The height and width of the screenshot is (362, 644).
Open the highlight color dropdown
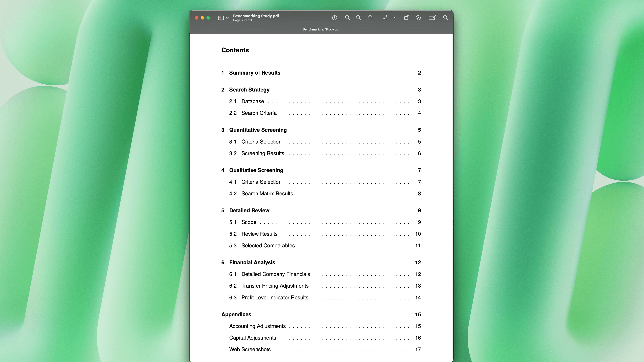click(x=395, y=18)
